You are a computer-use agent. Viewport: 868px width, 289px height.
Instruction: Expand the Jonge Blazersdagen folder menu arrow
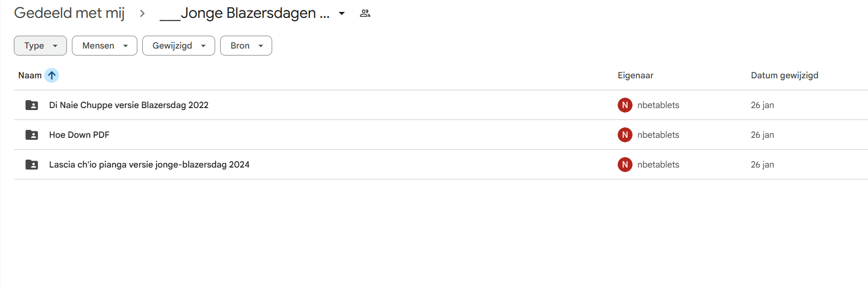click(x=342, y=13)
